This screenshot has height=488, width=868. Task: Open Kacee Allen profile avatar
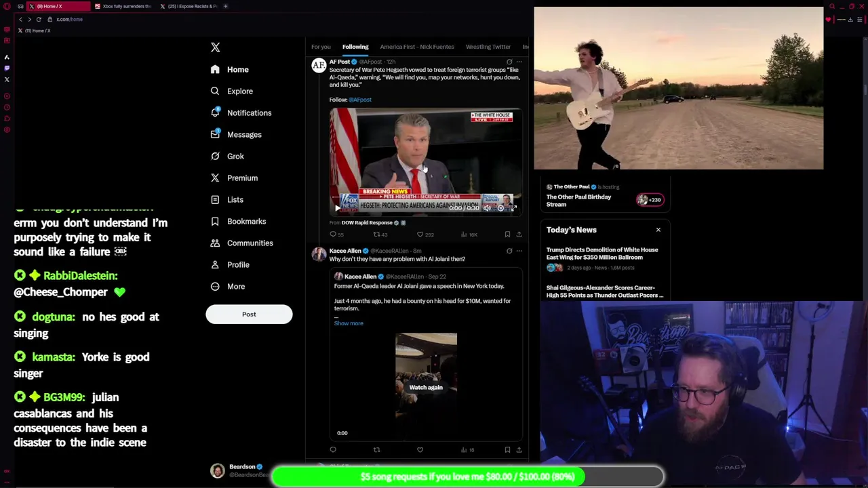(x=319, y=255)
